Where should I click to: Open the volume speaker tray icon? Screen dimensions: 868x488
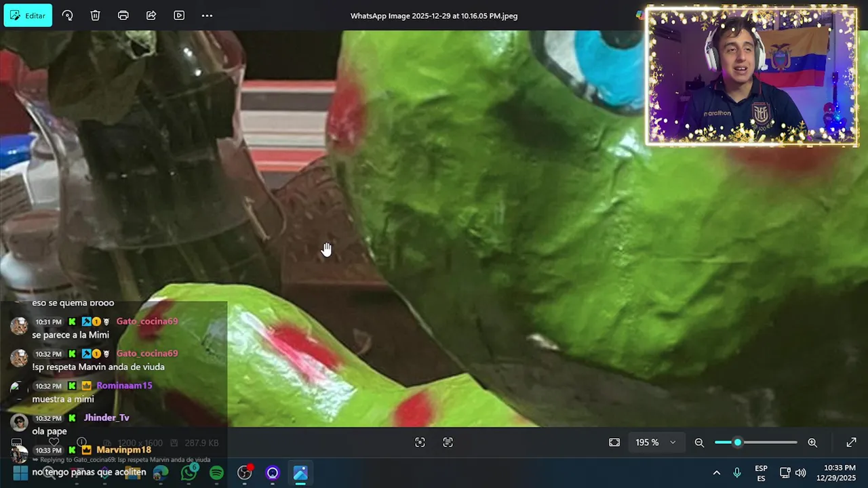(x=800, y=473)
